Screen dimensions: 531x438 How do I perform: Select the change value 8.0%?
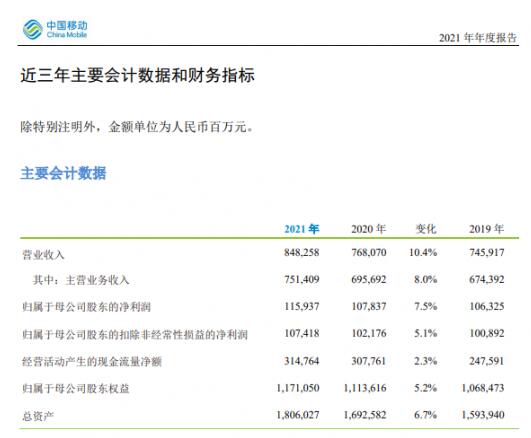coord(426,279)
